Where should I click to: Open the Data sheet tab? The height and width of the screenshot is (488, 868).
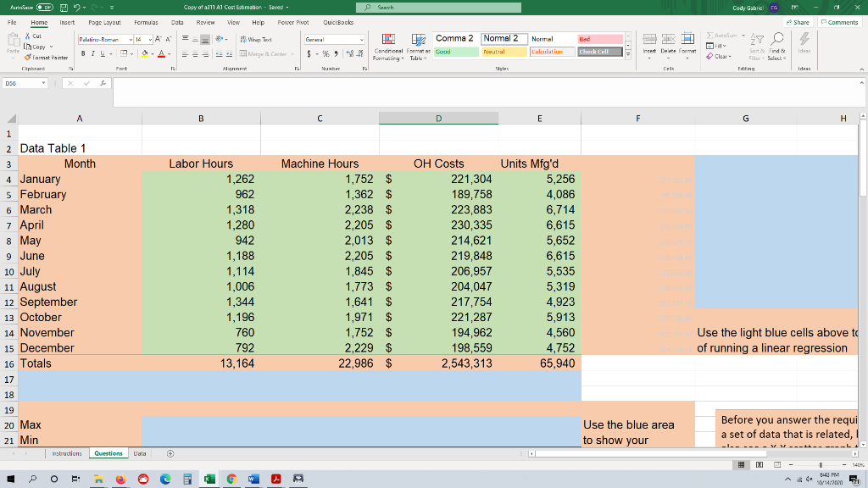point(139,453)
